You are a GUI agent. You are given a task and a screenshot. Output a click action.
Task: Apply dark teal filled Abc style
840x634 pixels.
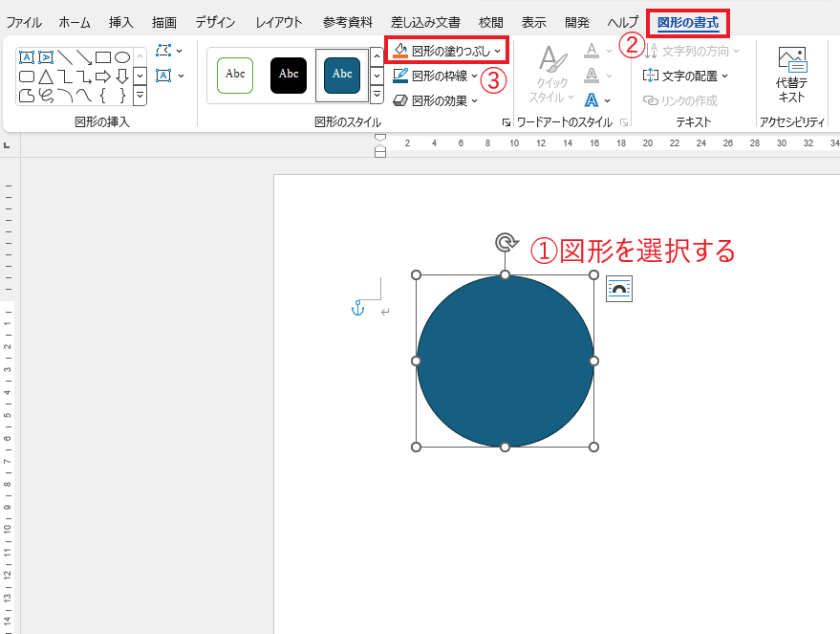342,75
